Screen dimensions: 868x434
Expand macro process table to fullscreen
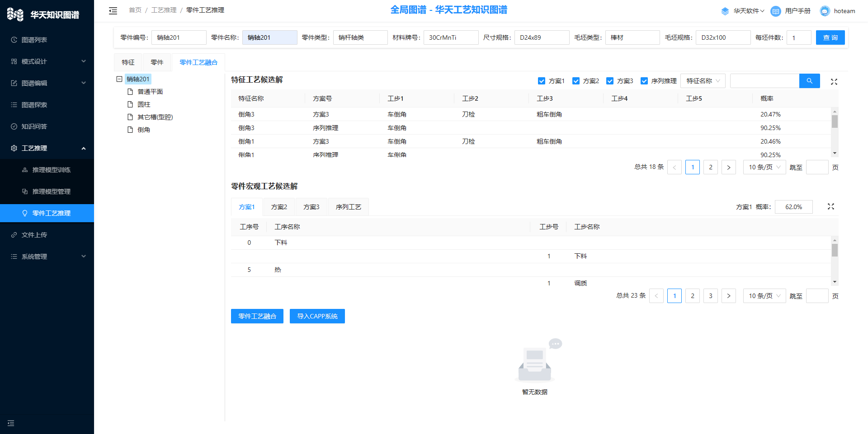click(830, 206)
